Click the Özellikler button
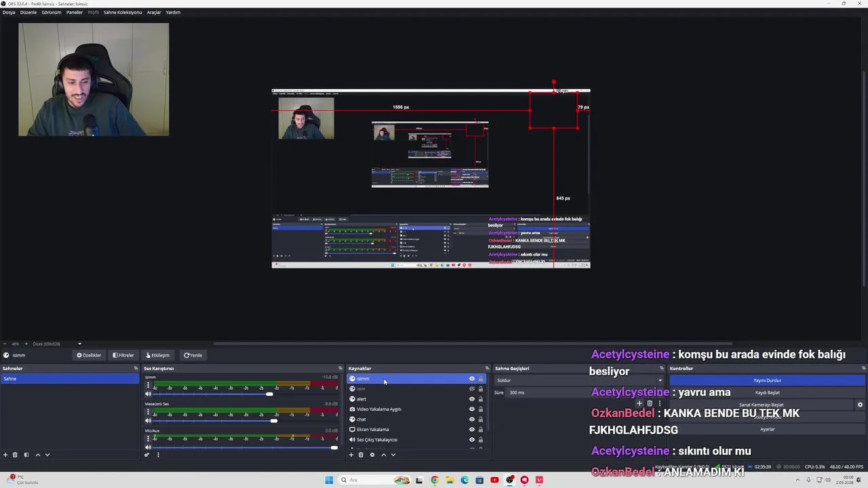This screenshot has width=868, height=488. 89,355
